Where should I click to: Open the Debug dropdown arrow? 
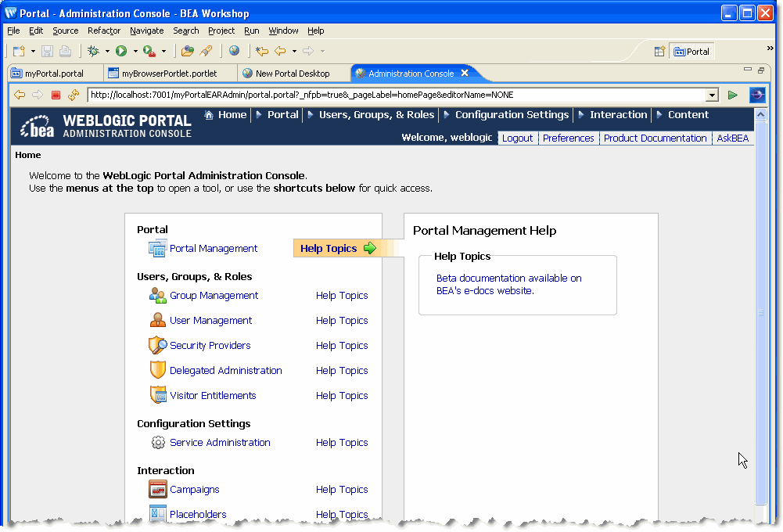107,52
